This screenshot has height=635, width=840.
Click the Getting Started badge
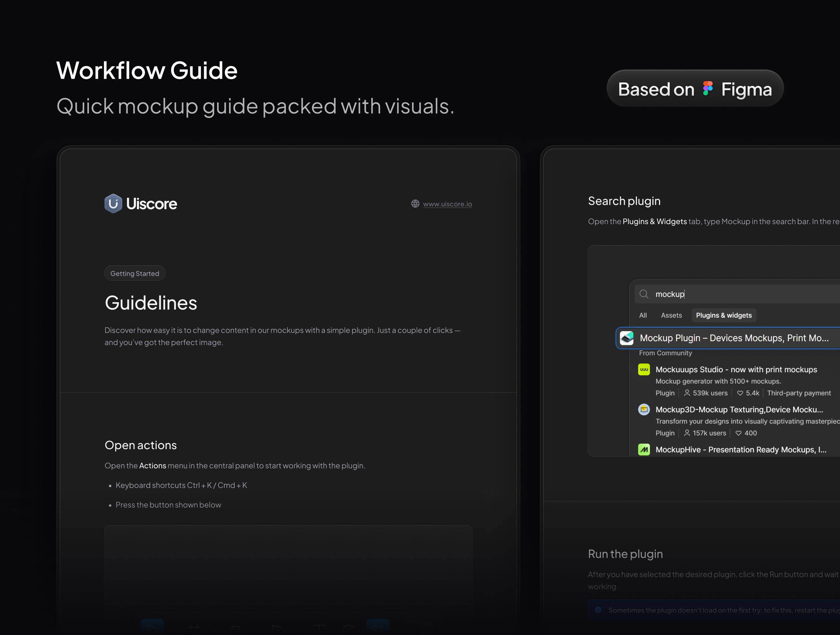135,274
